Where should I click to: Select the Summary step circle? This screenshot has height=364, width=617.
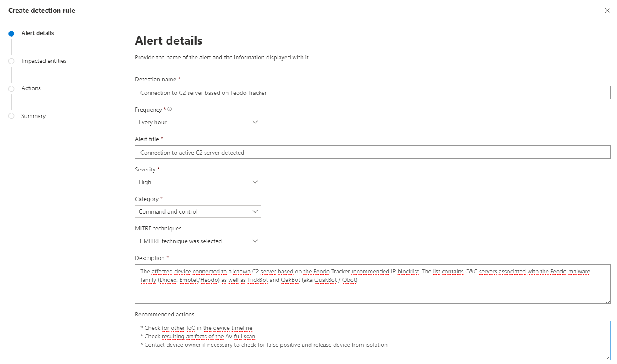coord(11,116)
